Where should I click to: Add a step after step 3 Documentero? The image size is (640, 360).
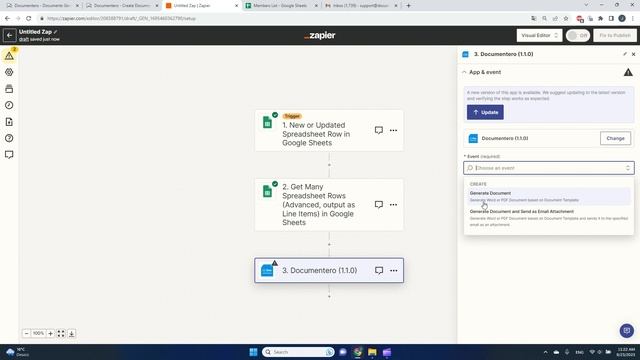[x=329, y=296]
